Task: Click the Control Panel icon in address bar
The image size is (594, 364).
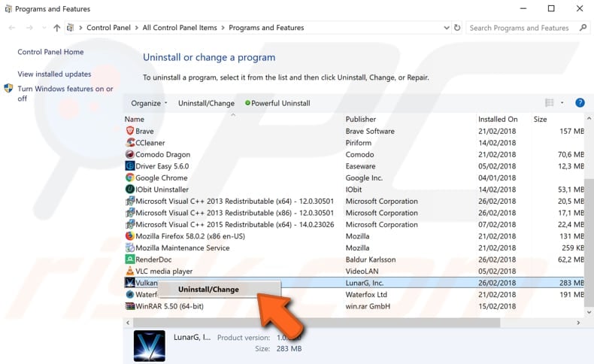Action: (x=70, y=28)
